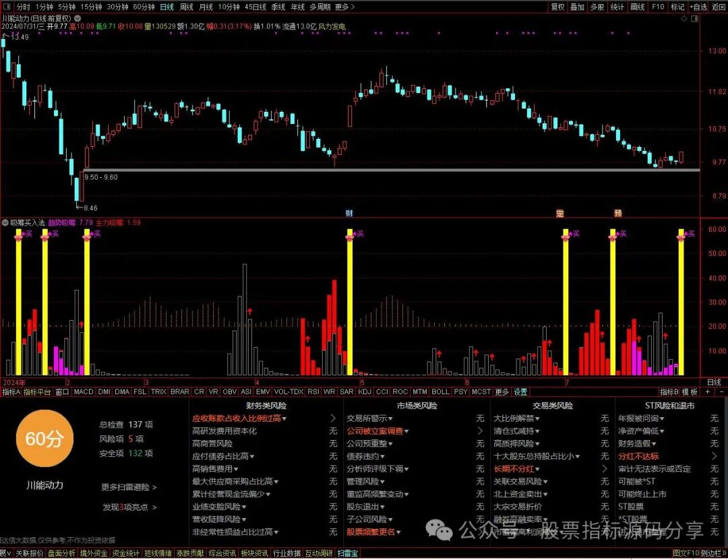Click the 统计 statistics button
This screenshot has height=560, width=728.
617,7
